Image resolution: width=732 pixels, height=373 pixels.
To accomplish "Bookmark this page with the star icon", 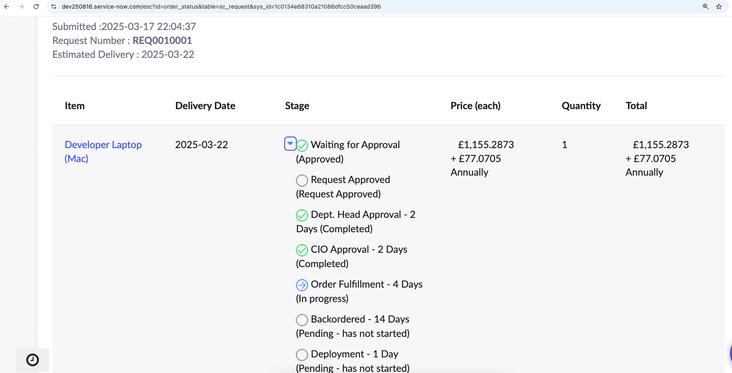I will [719, 7].
